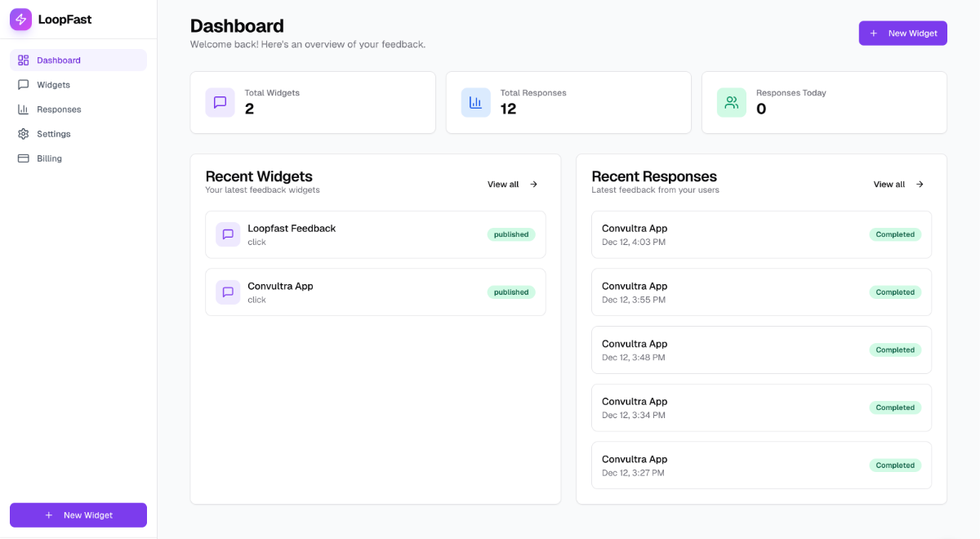Click the Total Widgets chat bubble icon

coord(220,102)
